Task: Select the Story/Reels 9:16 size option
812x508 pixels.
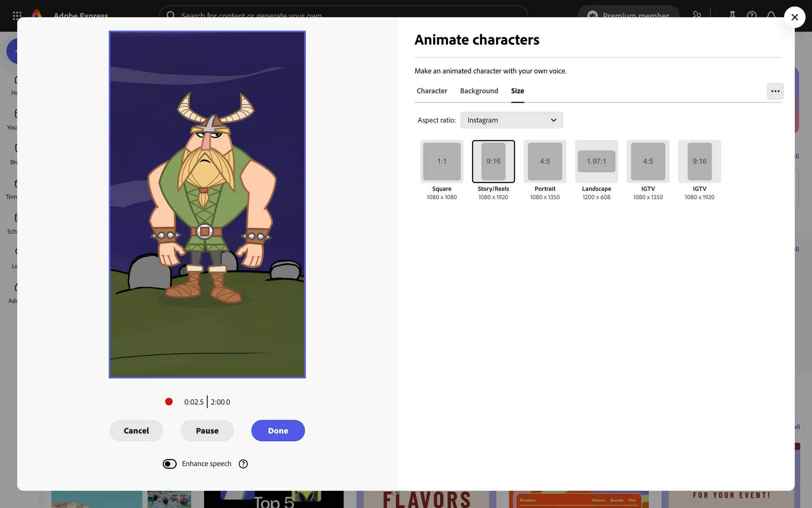Action: coord(493,161)
